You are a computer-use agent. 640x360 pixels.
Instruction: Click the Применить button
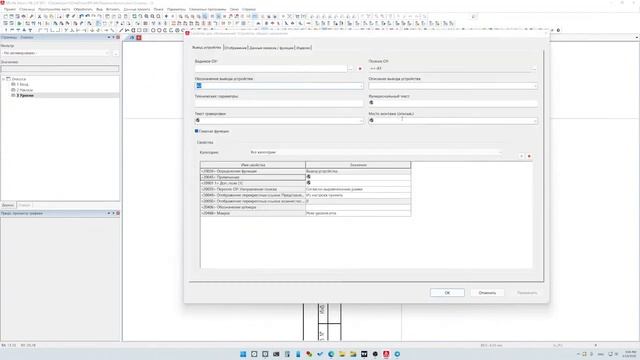(x=527, y=293)
